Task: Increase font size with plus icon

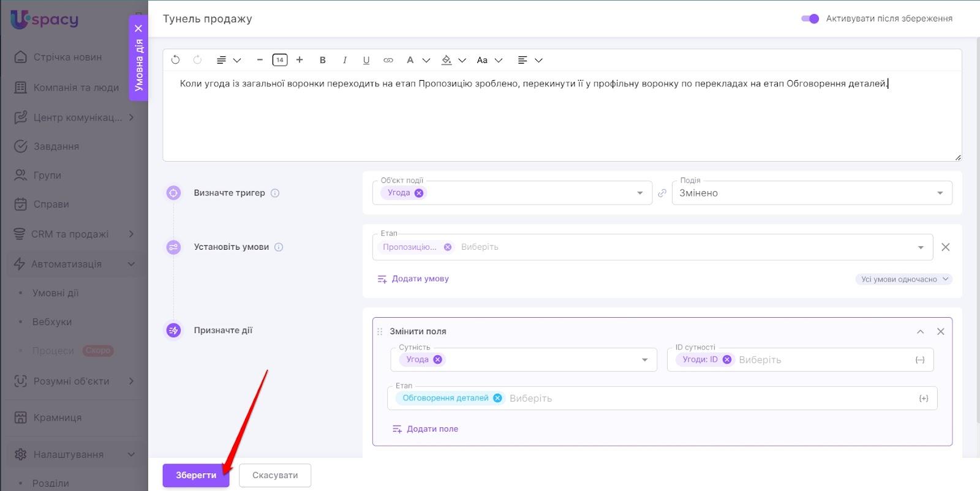Action: [x=300, y=60]
